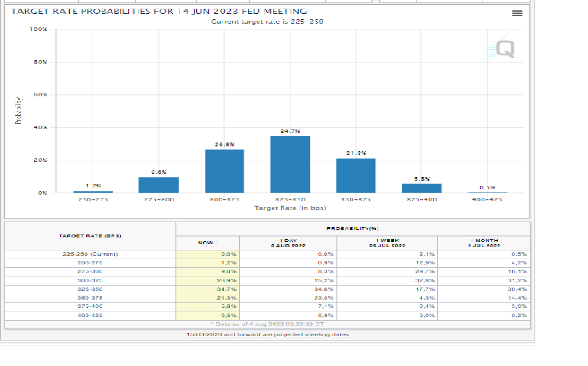Screen dimensions: 588x366
Task: Select the 325-350 bar showing 34.7%
Action: pyautogui.click(x=290, y=164)
